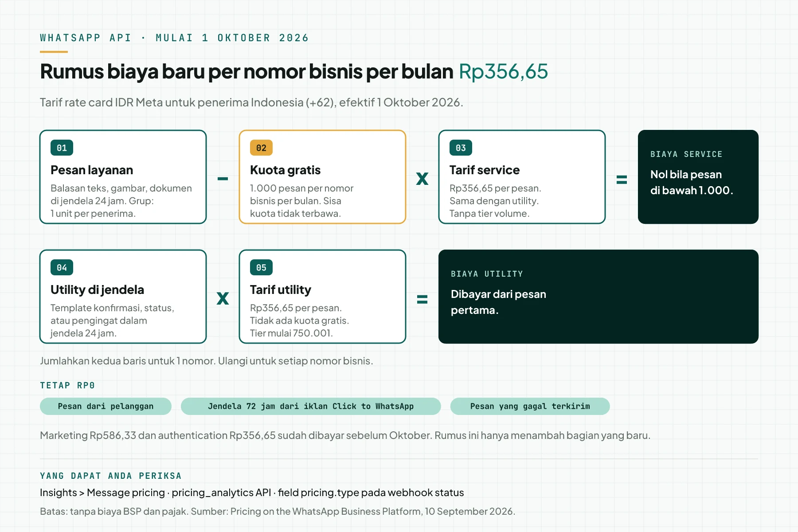Click the multiply sign before Tarif service

tap(422, 179)
